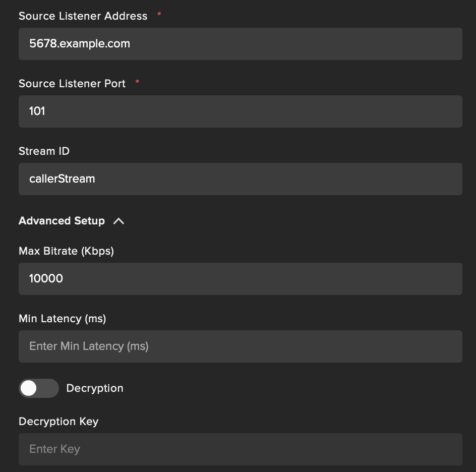Click the Stream ID label text
The image size is (476, 472).
point(44,151)
